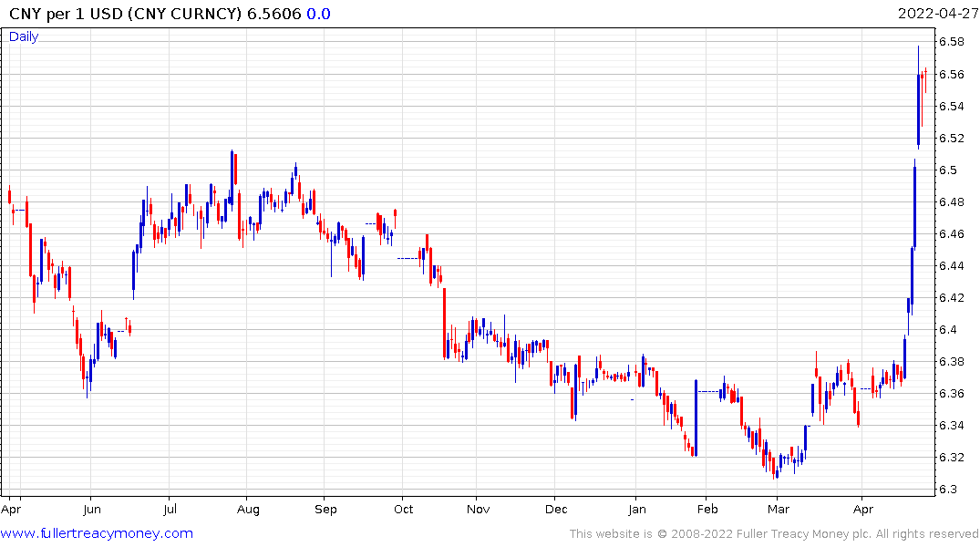Click the 'Jan' month axis label
980x547 pixels.
pos(637,510)
